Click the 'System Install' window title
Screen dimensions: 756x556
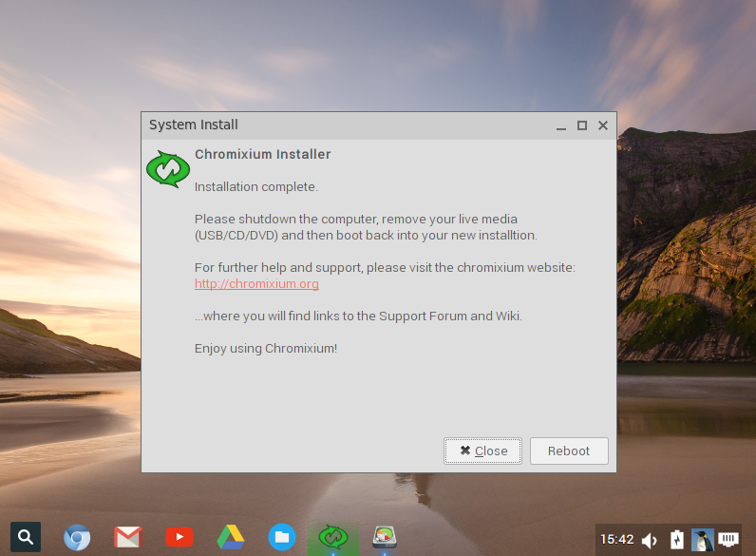click(194, 125)
